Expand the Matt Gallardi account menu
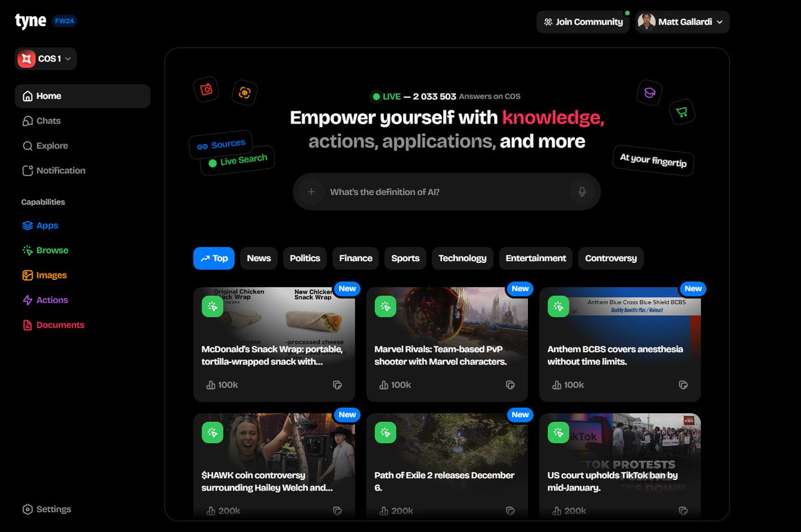 click(682, 22)
